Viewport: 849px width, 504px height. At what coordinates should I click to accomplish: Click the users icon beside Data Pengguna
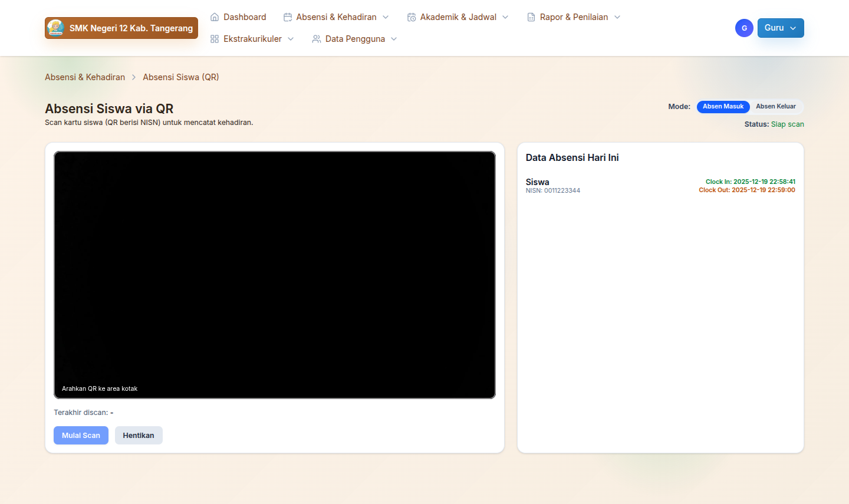pos(317,39)
